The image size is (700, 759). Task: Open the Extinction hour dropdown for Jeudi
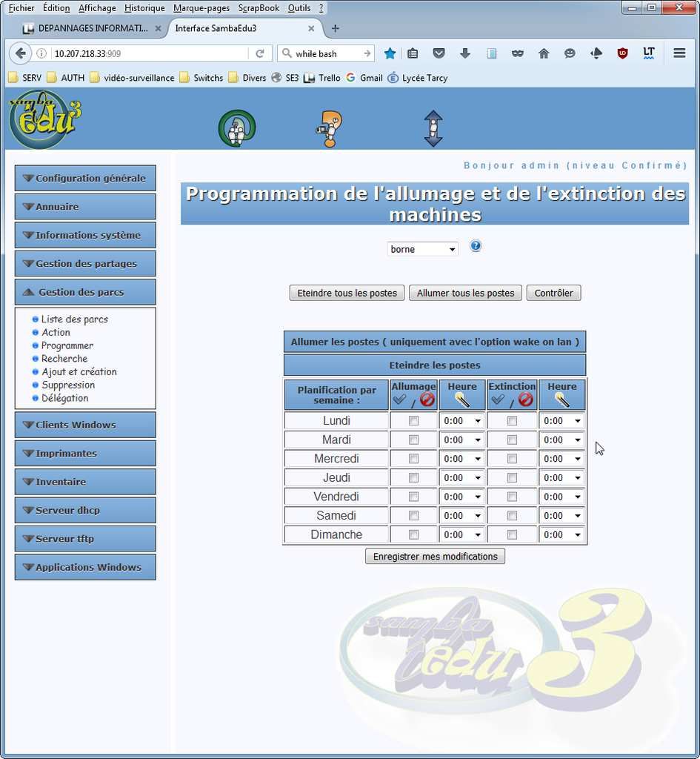coord(561,478)
